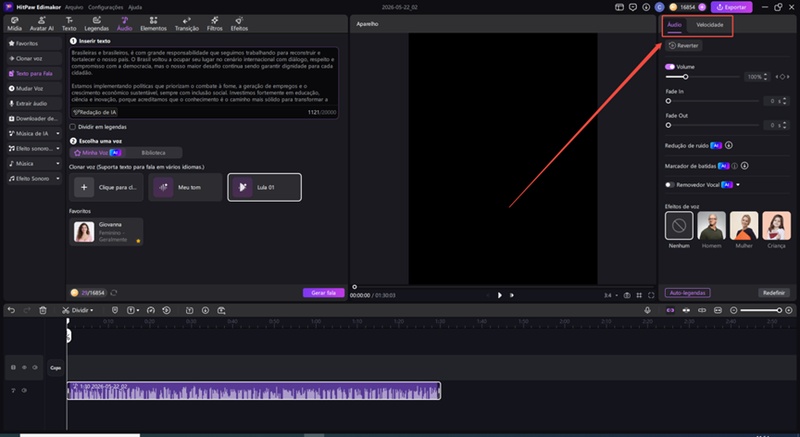Adjust the Volume slider handle

[685, 77]
